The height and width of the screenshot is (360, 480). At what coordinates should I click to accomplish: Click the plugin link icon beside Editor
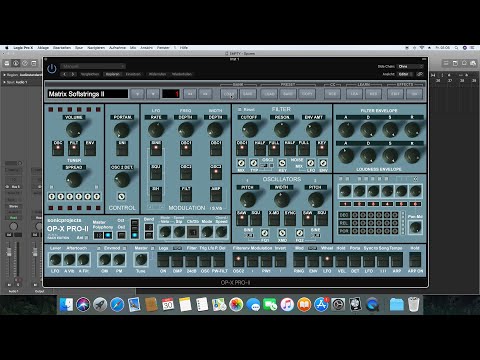[420, 74]
